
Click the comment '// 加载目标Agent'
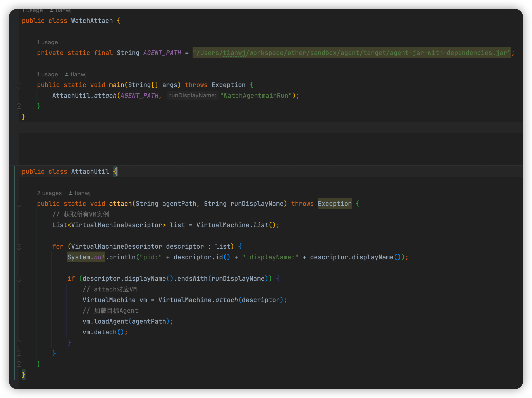click(110, 311)
